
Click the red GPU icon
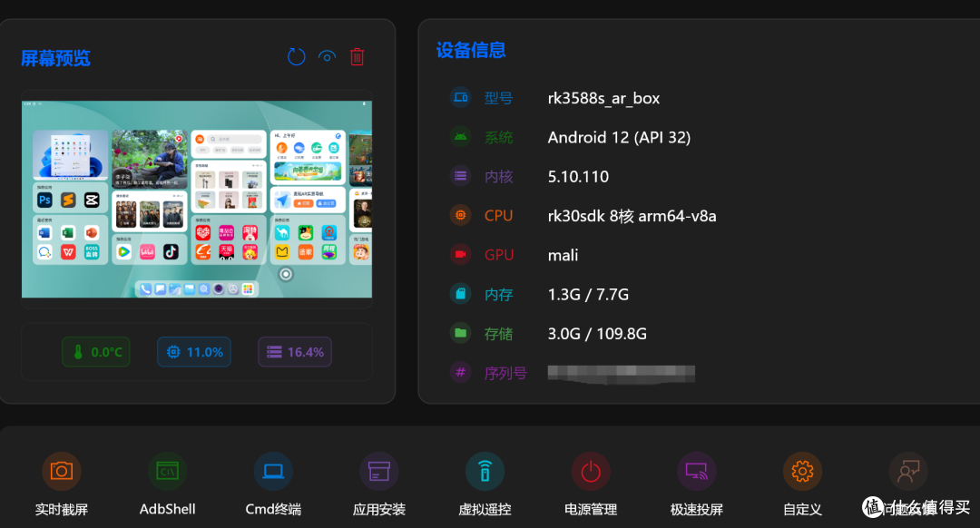tap(461, 254)
